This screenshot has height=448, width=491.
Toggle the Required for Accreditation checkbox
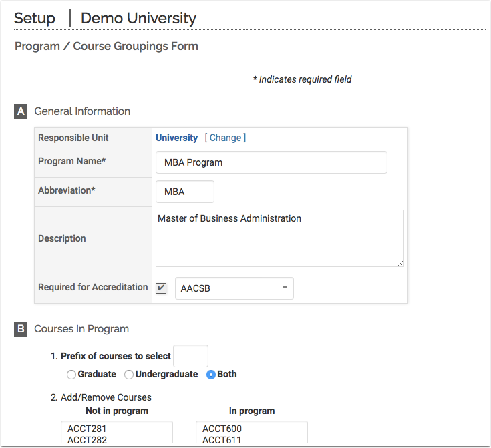[x=161, y=288]
